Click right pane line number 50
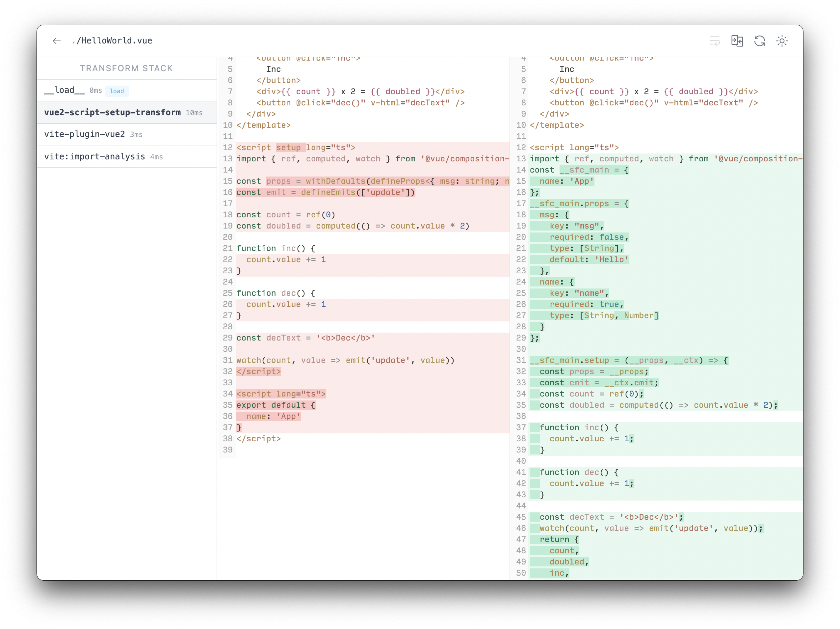This screenshot has width=840, height=629. [x=521, y=573]
